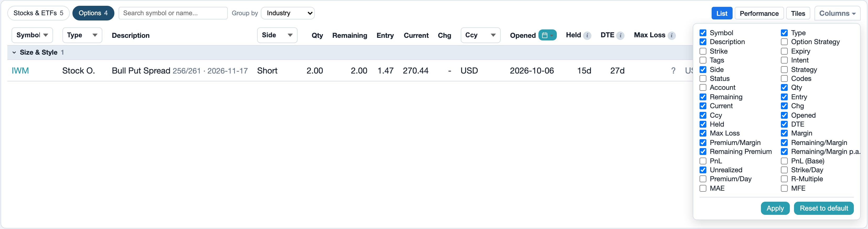868x229 pixels.
Task: Check the Option Strategy checkbox
Action: tap(785, 42)
